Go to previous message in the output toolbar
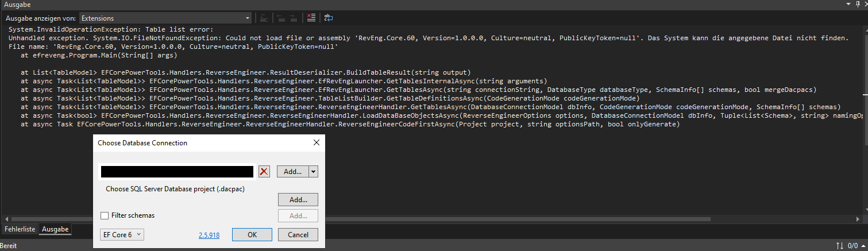Image resolution: width=868 pixels, height=251 pixels. (x=281, y=18)
